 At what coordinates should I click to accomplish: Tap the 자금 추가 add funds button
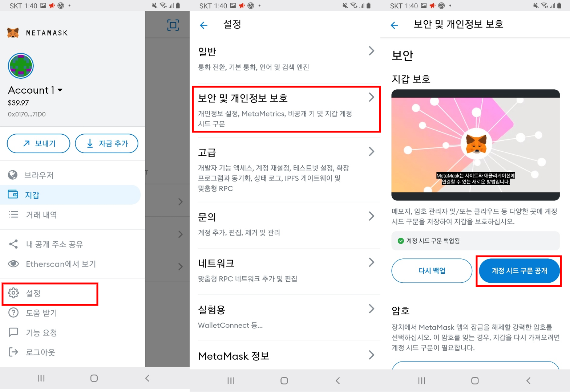[x=106, y=143]
